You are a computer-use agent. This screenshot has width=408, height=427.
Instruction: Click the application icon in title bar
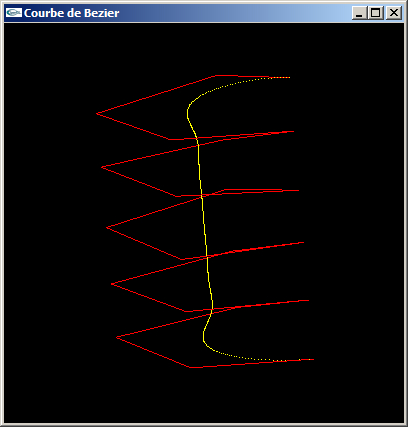(14, 13)
